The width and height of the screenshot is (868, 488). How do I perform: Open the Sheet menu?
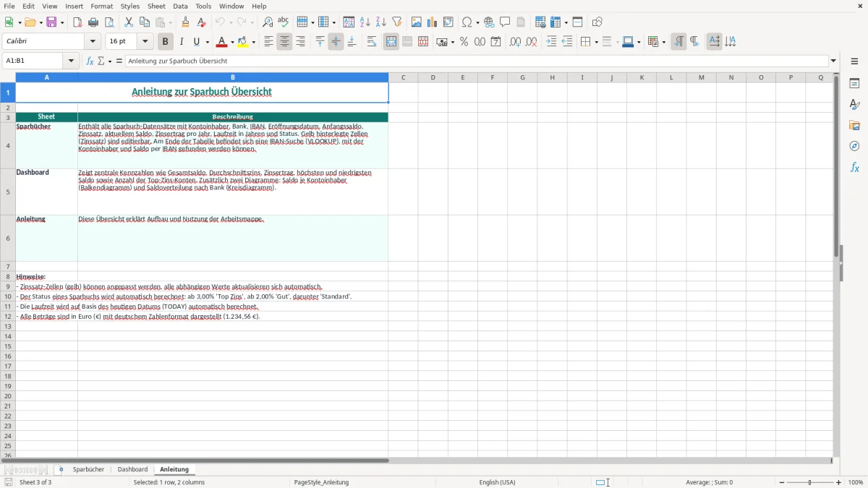(156, 6)
